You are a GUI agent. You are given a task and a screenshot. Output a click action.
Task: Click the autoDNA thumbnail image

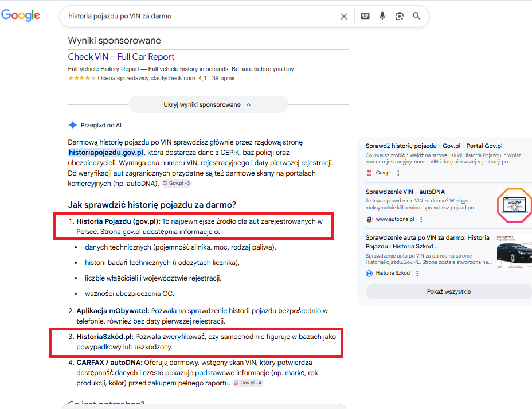coord(514,205)
